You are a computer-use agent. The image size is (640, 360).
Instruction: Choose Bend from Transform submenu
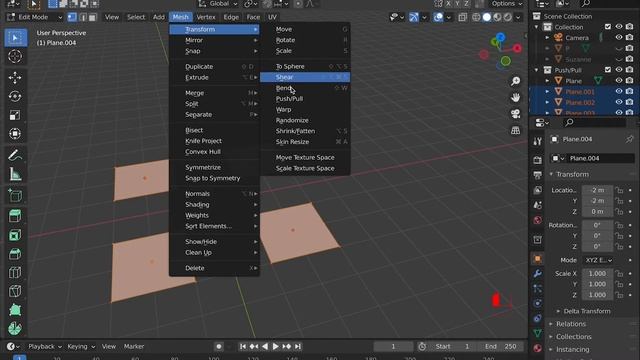305,88
